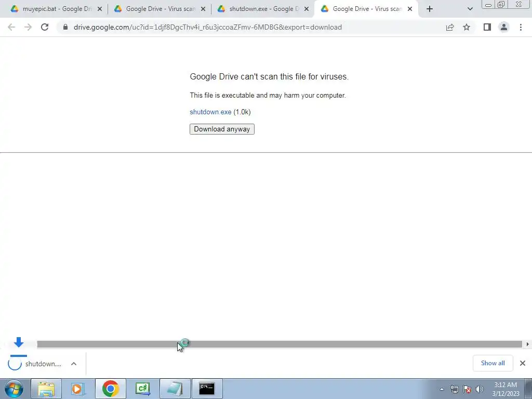Switch to Chrome in the taskbar
The width and height of the screenshot is (532, 399).
(110, 389)
